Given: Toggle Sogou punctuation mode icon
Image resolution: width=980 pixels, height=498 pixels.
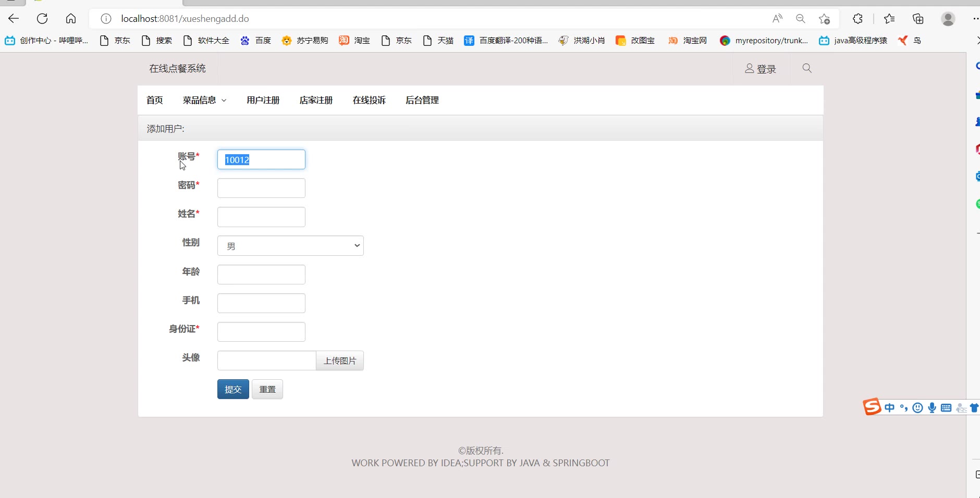Looking at the screenshot, I should coord(904,408).
